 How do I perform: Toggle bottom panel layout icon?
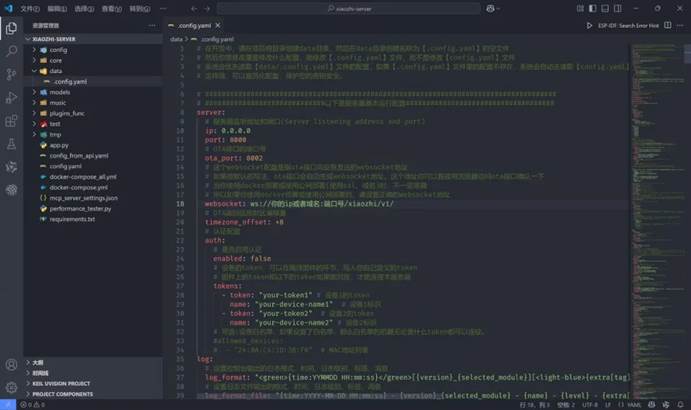point(605,8)
